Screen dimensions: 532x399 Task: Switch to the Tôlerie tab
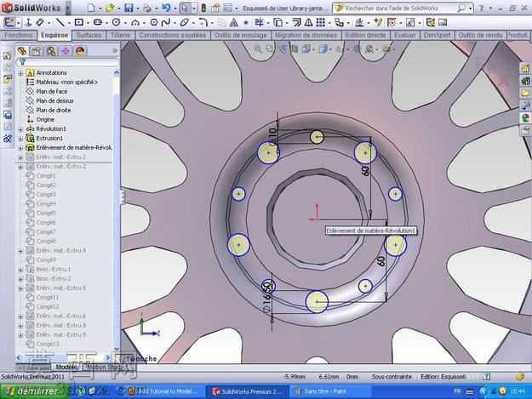pyautogui.click(x=121, y=35)
